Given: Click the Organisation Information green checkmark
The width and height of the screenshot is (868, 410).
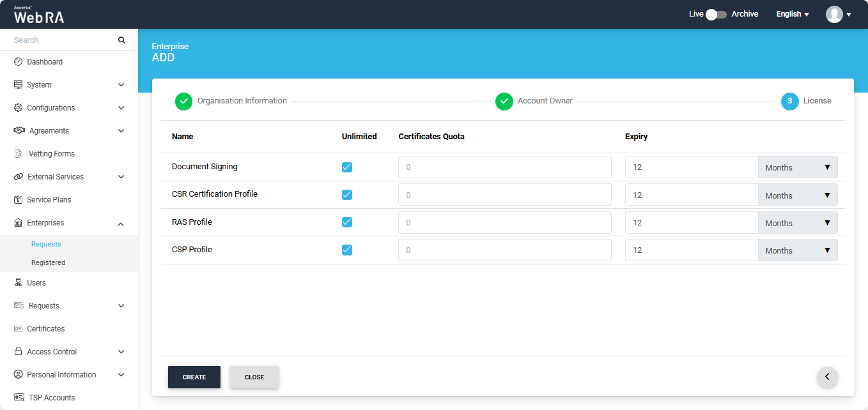Looking at the screenshot, I should [x=183, y=101].
